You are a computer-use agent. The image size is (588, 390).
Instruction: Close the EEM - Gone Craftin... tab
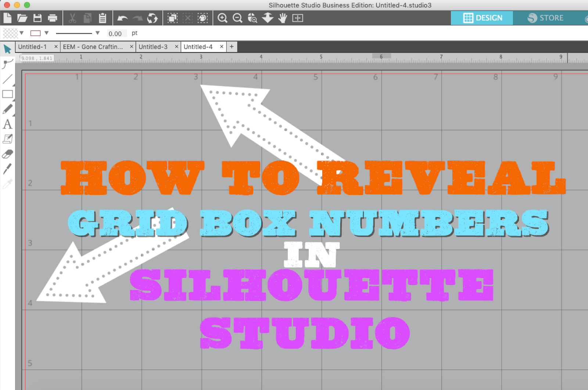coord(132,47)
